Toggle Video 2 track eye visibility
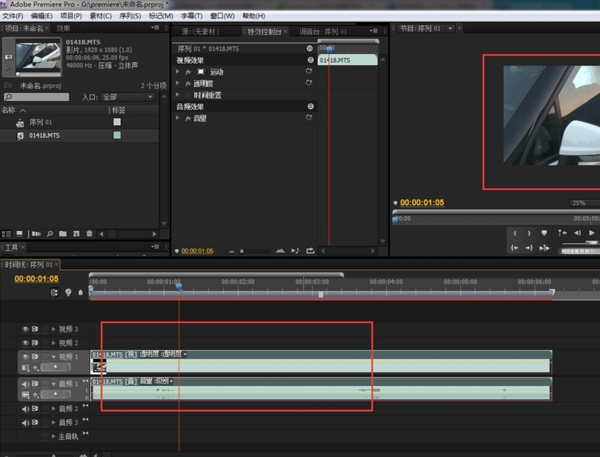Image resolution: width=600 pixels, height=457 pixels. [x=26, y=342]
